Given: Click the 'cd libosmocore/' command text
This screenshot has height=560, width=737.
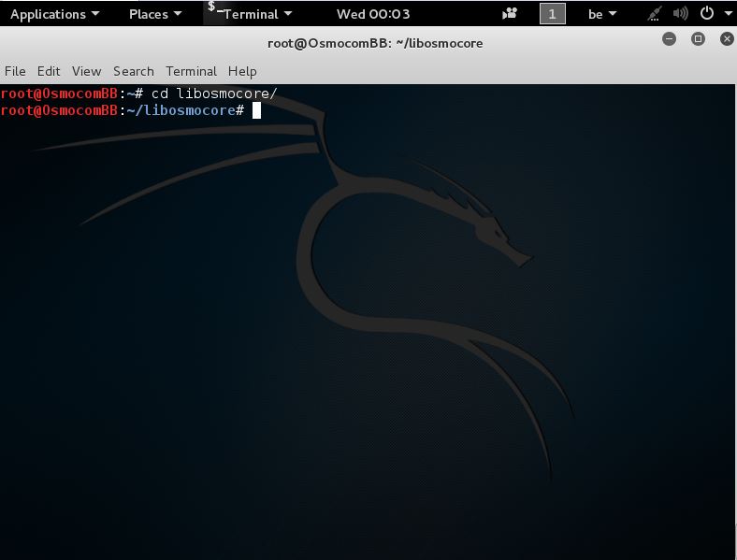Looking at the screenshot, I should point(214,93).
